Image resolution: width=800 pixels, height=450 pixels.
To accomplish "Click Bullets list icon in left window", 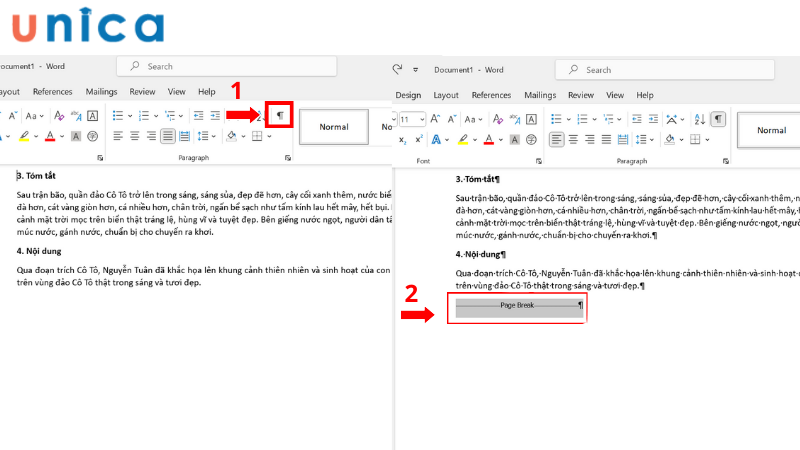I will point(118,116).
